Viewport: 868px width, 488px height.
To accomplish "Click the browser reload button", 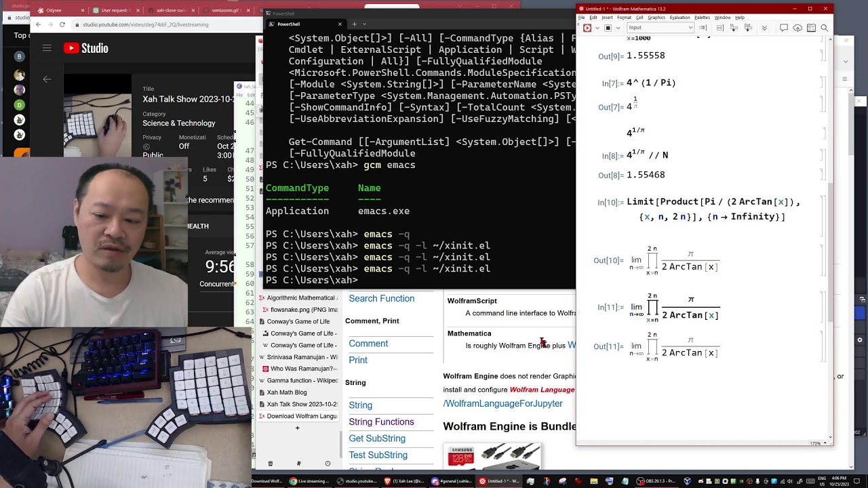I will click(x=62, y=24).
